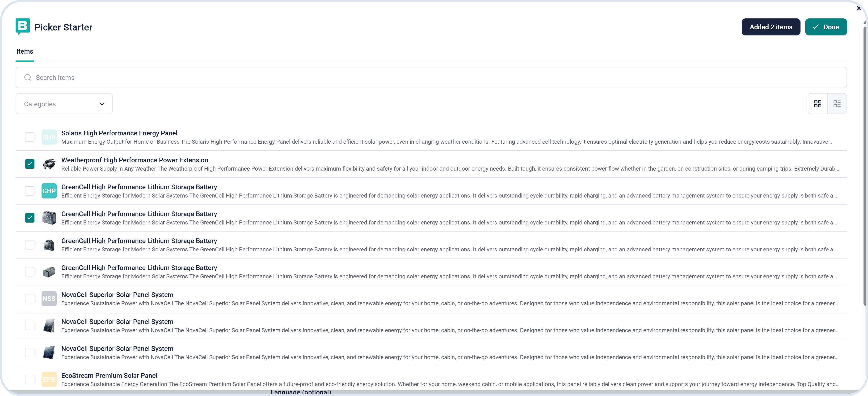This screenshot has width=868, height=396.
Task: Check the first NovaCell Superior Solar Panel System
Action: click(30, 298)
